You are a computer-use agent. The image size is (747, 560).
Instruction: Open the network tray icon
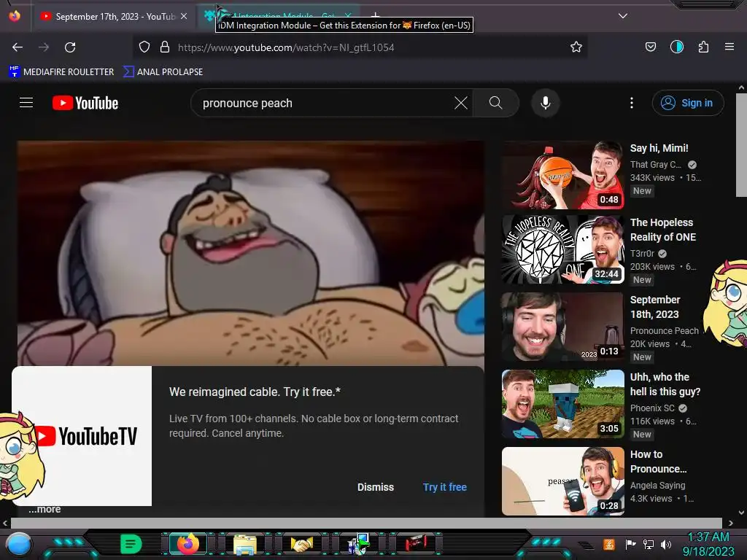tap(649, 544)
